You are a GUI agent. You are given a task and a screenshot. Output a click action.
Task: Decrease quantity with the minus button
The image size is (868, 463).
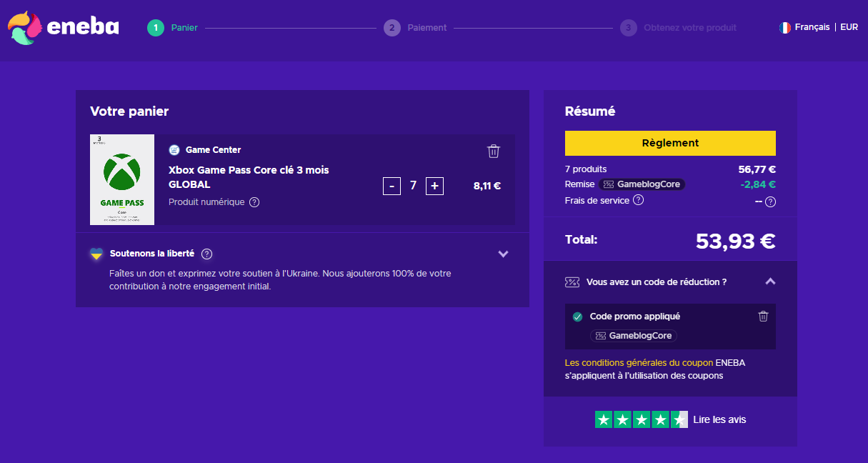point(391,186)
